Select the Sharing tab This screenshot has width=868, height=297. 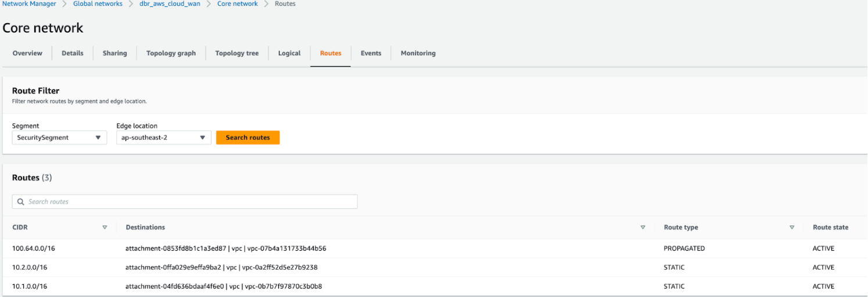114,53
